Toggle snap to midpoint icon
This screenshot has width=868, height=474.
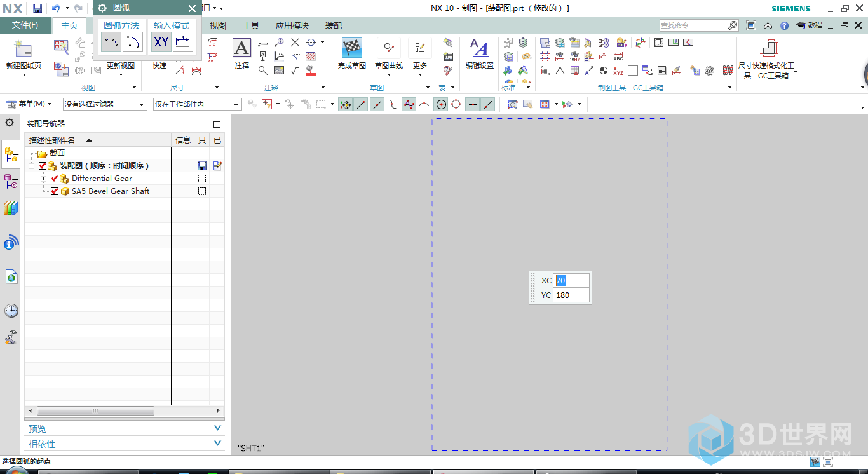tap(377, 104)
